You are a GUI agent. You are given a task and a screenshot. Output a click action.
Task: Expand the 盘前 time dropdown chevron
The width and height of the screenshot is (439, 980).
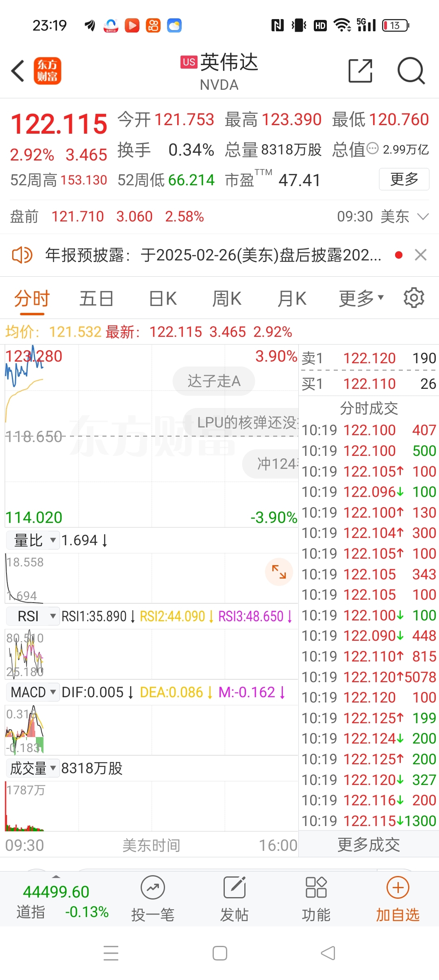pos(423,217)
